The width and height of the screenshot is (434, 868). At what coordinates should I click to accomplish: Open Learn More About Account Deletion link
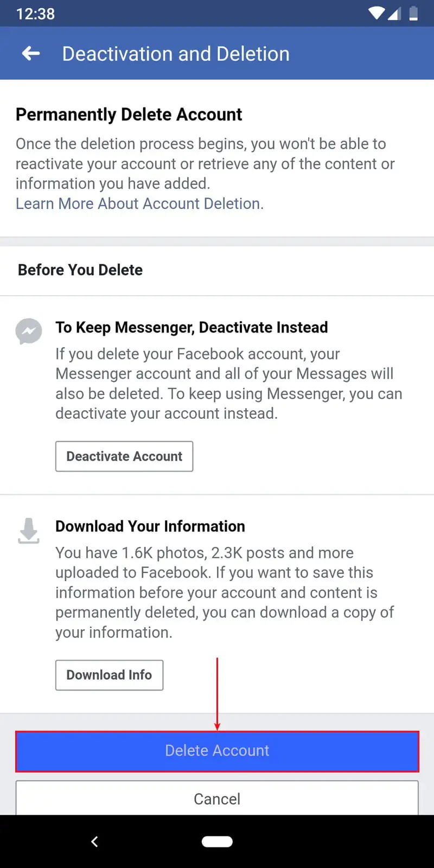click(x=139, y=203)
